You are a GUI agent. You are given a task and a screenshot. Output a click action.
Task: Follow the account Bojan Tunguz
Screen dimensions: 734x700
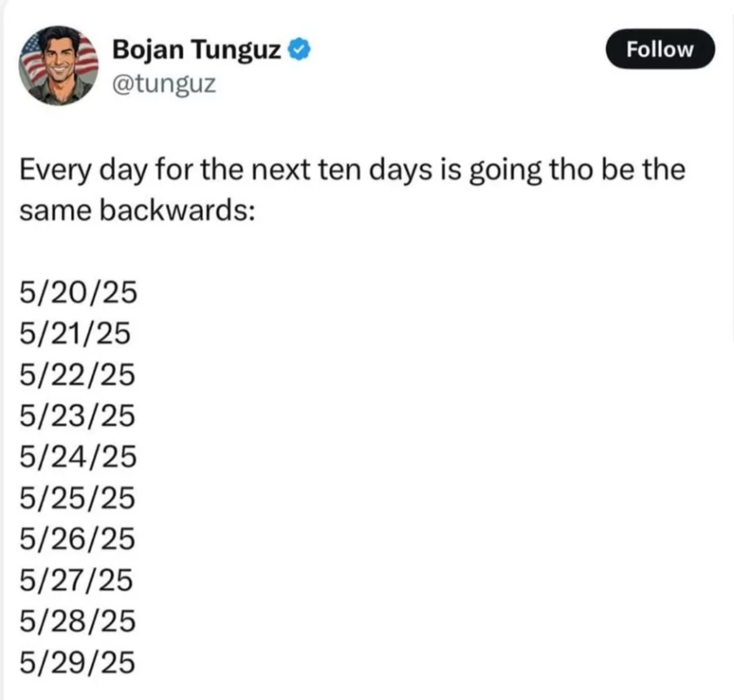(x=660, y=49)
